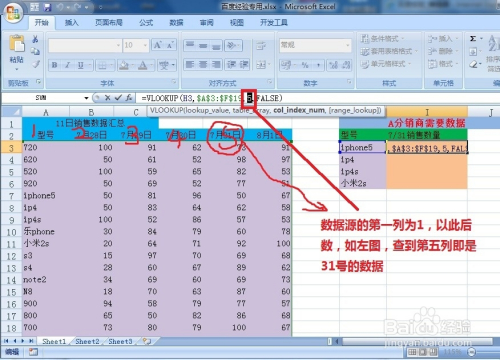Toggle Wrap Text icon
This screenshot has width=500, height=360.
[x=261, y=46]
